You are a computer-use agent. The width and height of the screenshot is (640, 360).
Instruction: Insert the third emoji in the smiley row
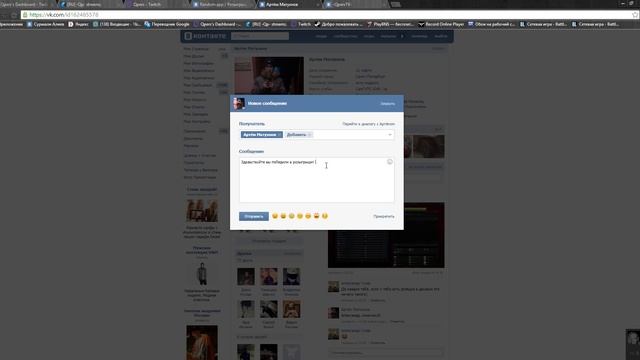point(291,216)
